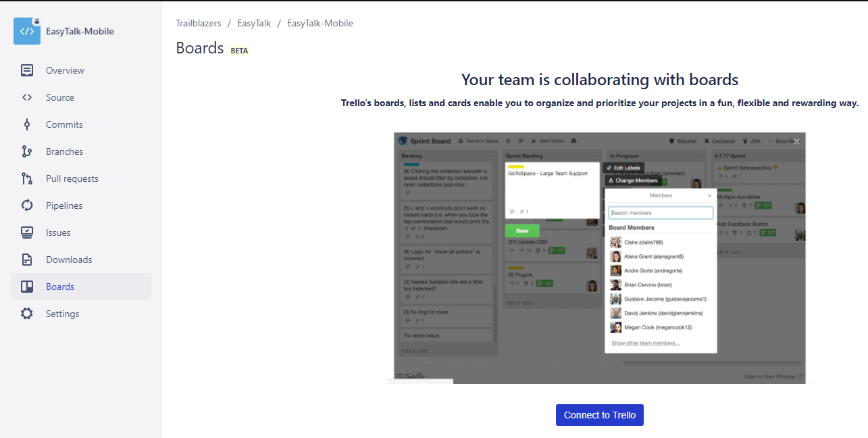Connect to Trello using the blue button
The width and height of the screenshot is (868, 438).
coord(600,415)
